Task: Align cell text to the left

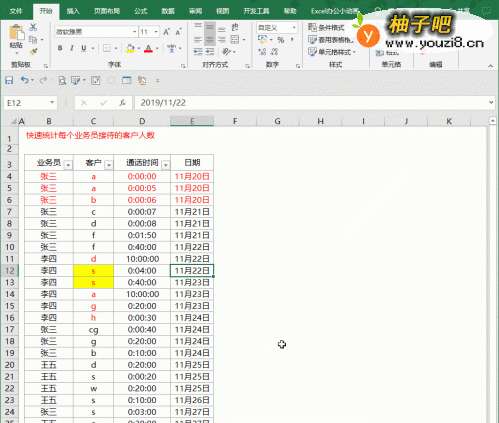Action: tap(198, 40)
